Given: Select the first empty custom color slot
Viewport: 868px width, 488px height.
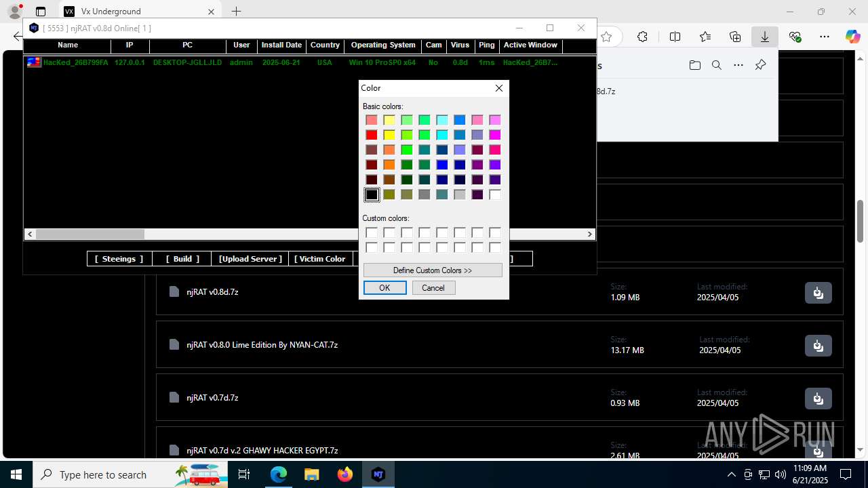Looking at the screenshot, I should (x=372, y=232).
